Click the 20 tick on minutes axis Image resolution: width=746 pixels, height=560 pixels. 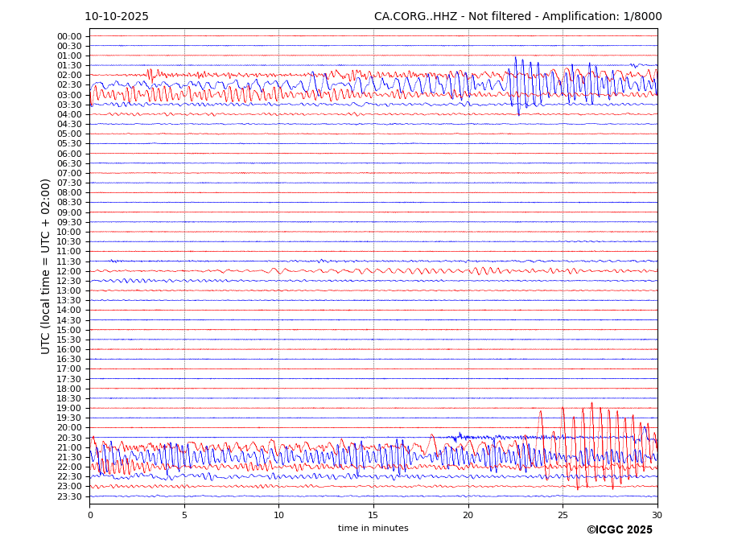pos(468,515)
